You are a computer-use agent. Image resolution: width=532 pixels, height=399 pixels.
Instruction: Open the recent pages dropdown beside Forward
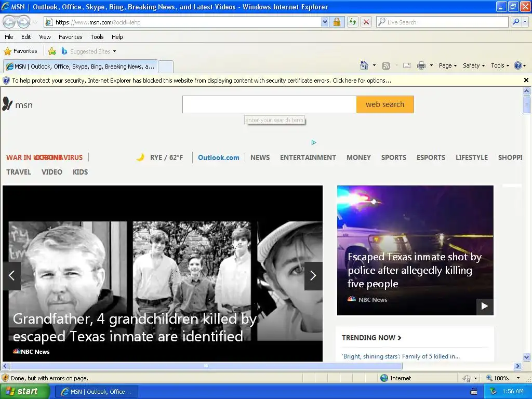(35, 22)
